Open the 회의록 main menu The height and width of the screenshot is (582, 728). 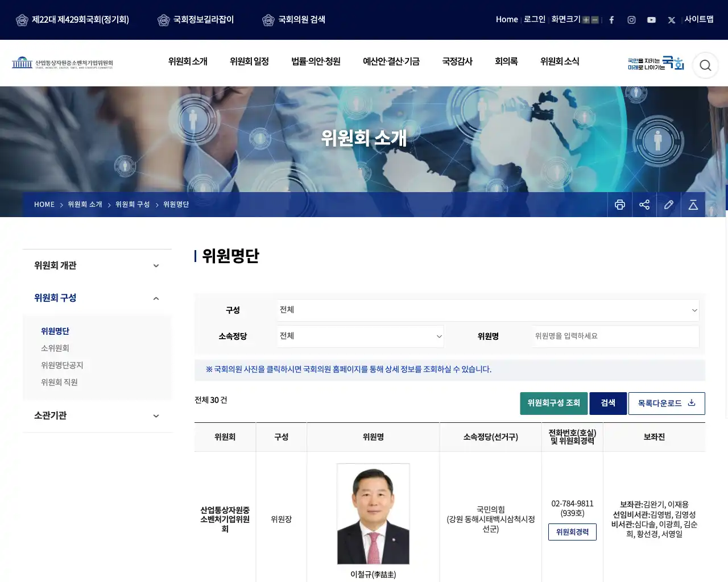[x=506, y=61]
